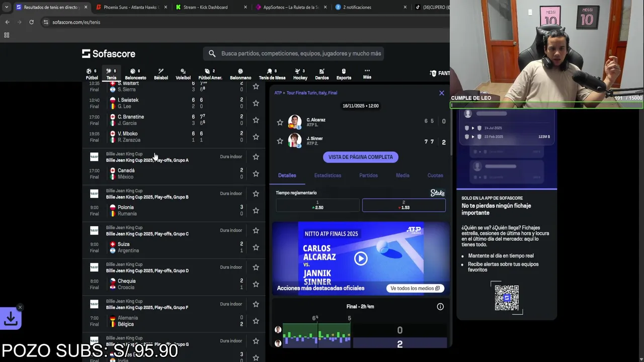Open the Béisbol sport category

[x=161, y=74]
